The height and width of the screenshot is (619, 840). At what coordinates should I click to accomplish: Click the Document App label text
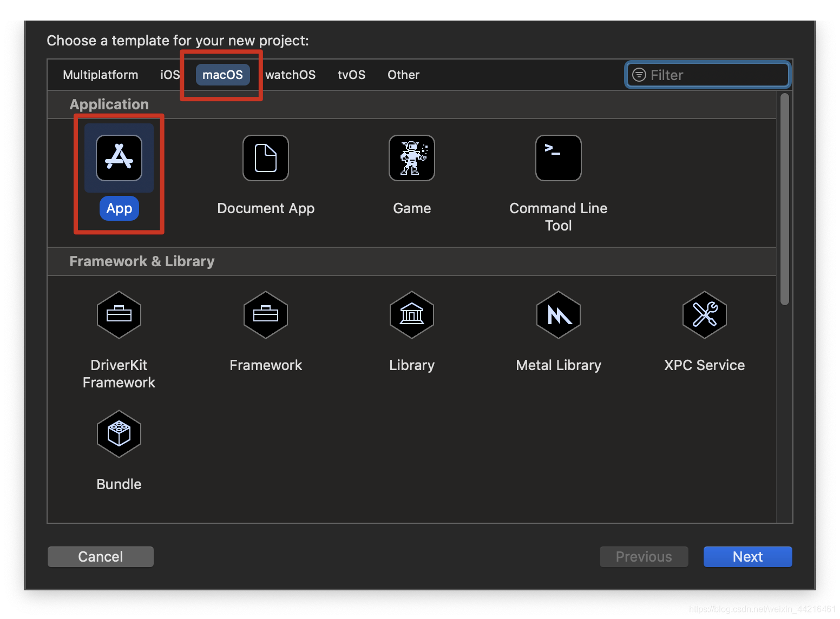point(266,208)
